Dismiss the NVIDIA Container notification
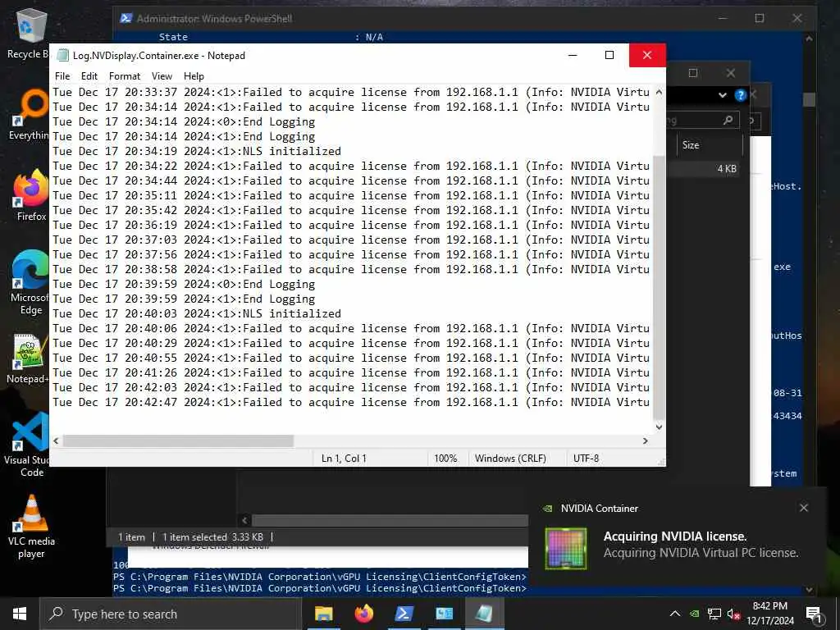This screenshot has width=840, height=630. coord(804,508)
